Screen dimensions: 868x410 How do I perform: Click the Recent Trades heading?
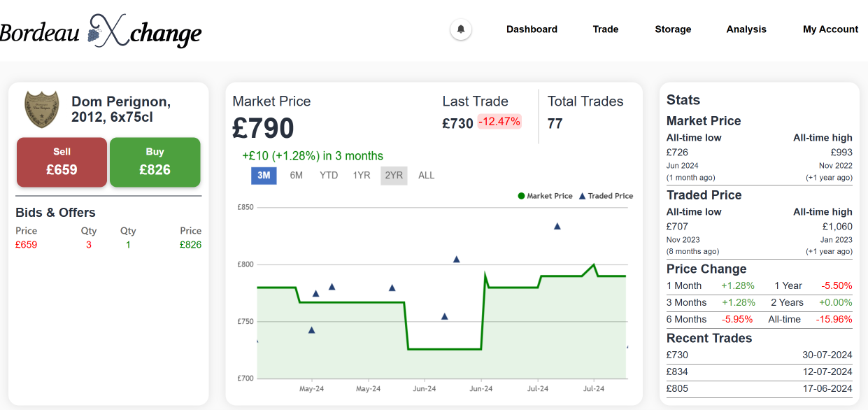pyautogui.click(x=709, y=338)
